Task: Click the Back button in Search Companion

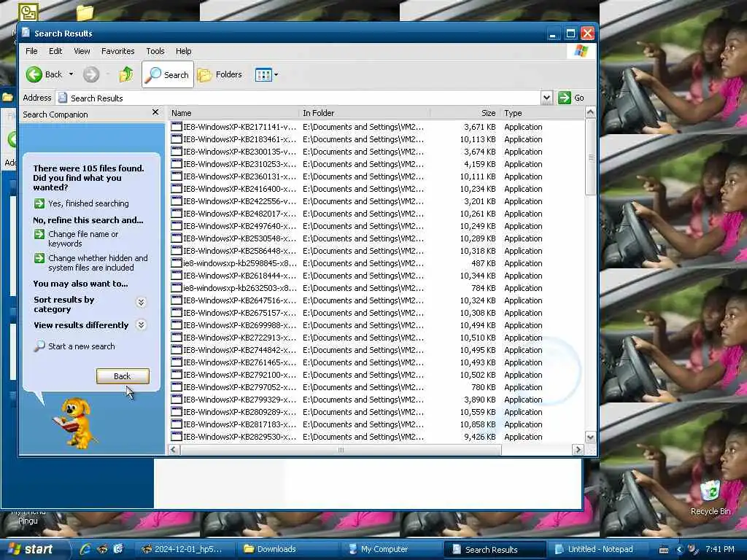Action: coord(123,376)
